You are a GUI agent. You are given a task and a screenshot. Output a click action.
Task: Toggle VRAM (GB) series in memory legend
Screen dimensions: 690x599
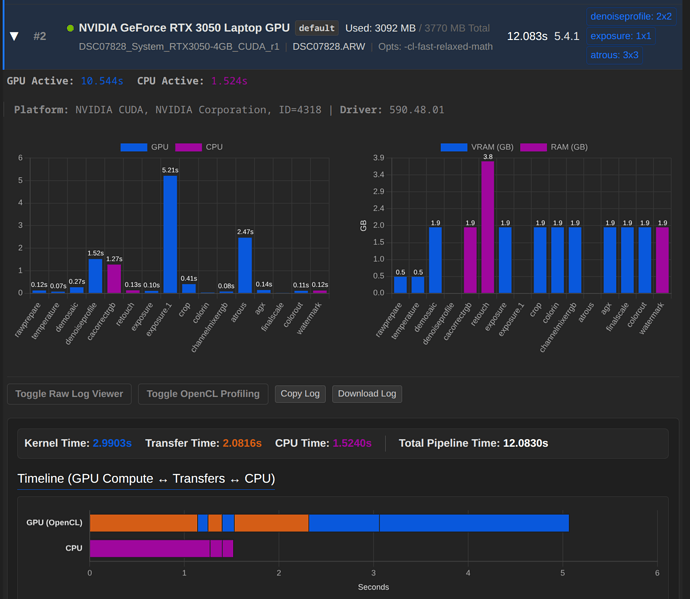[x=477, y=147]
